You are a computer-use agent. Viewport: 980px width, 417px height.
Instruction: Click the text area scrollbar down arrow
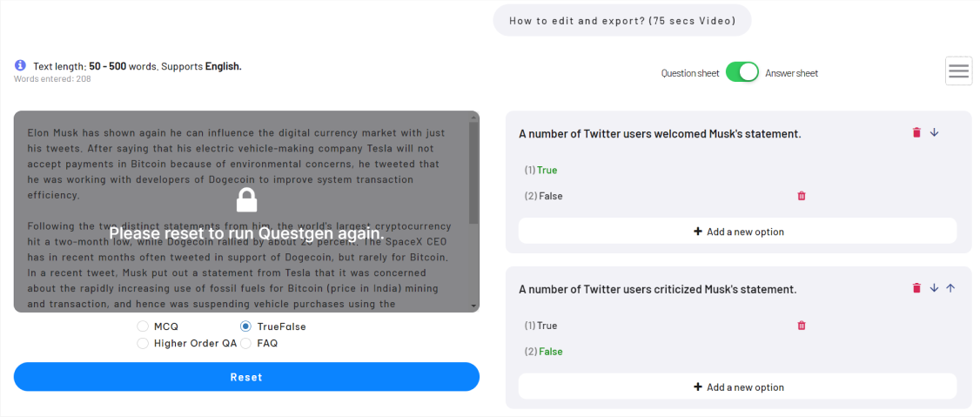pyautogui.click(x=473, y=306)
